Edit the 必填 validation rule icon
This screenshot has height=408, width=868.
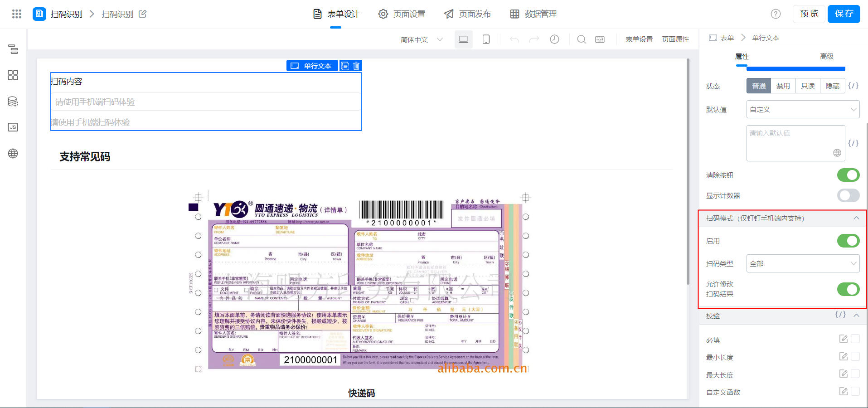tap(844, 339)
